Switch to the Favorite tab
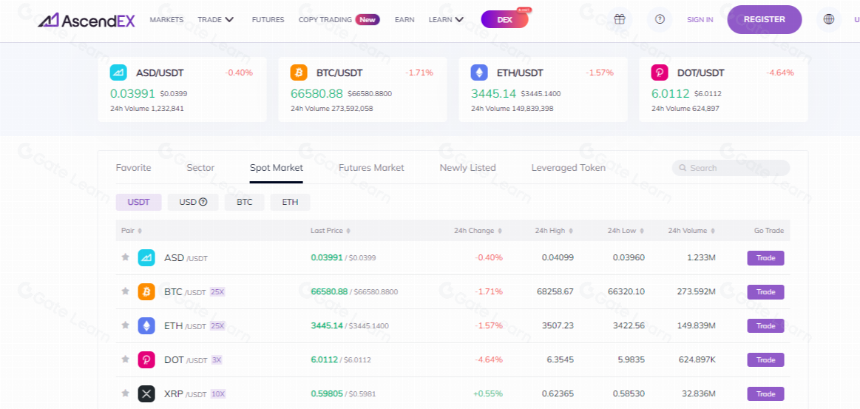The width and height of the screenshot is (860, 409). click(x=133, y=168)
